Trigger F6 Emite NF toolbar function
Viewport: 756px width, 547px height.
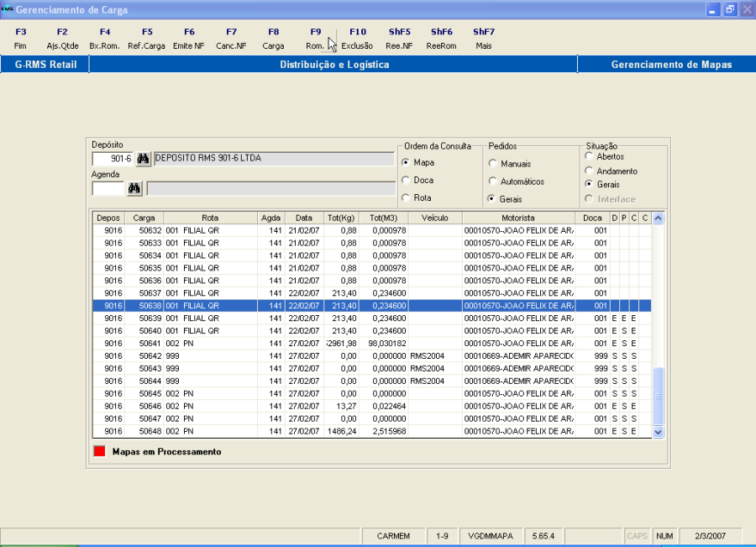(189, 39)
